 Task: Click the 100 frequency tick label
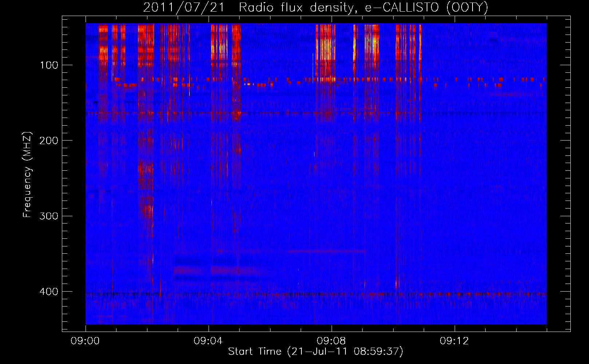(x=49, y=65)
